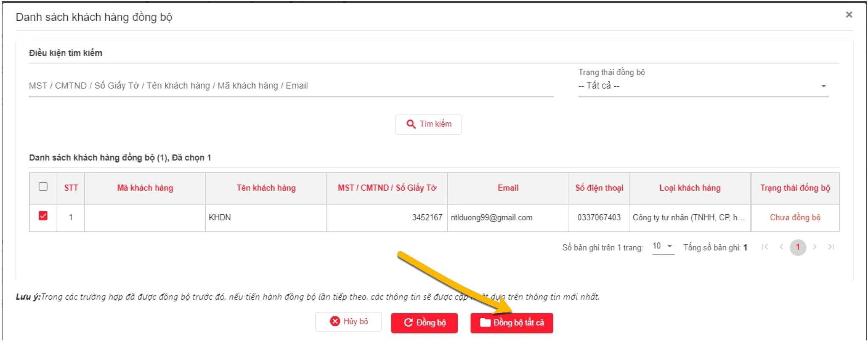Click the Chưa đồng bộ status cell
This screenshot has width=868, height=342.
click(x=795, y=218)
